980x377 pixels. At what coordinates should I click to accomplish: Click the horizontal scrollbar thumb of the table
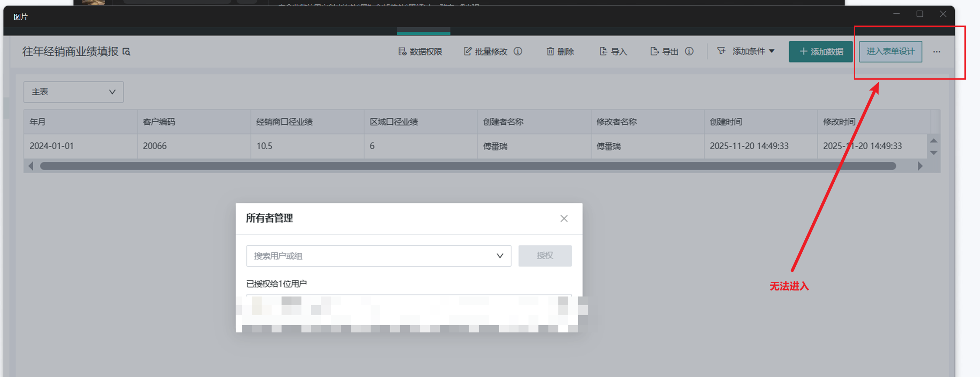[468, 166]
